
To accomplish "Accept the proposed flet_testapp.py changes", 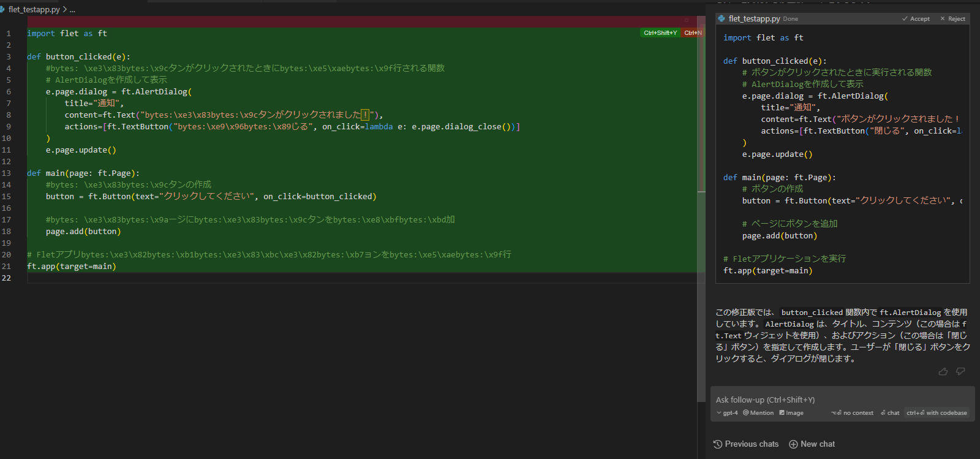I will click(x=916, y=19).
